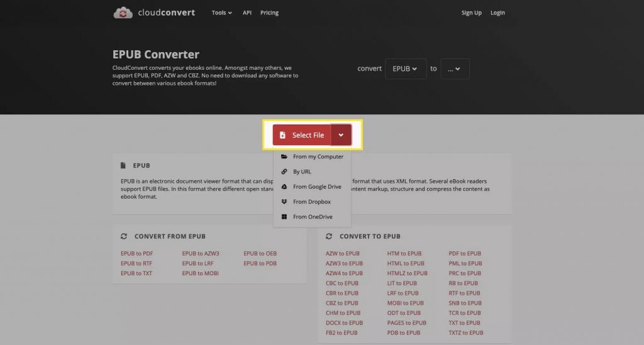
Task: Click the refresh icon beside Convert To EPUB
Action: (x=328, y=236)
